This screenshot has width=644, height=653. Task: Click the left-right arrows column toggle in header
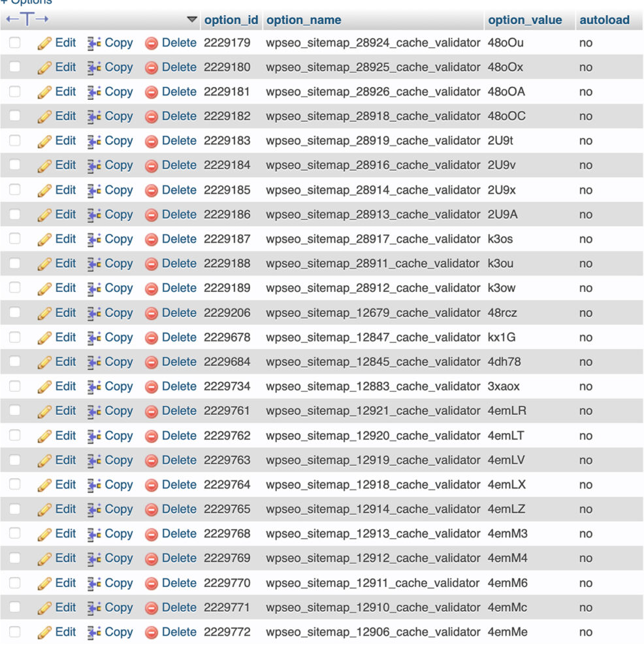[x=27, y=20]
